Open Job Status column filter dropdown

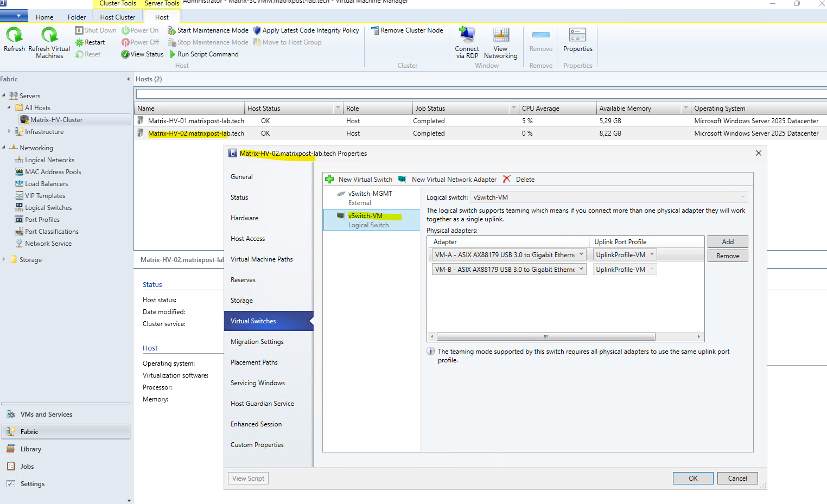(x=514, y=109)
